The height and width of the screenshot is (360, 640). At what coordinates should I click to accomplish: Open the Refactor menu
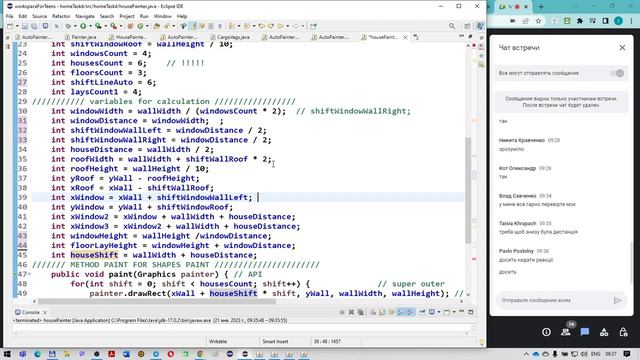pyautogui.click(x=61, y=16)
